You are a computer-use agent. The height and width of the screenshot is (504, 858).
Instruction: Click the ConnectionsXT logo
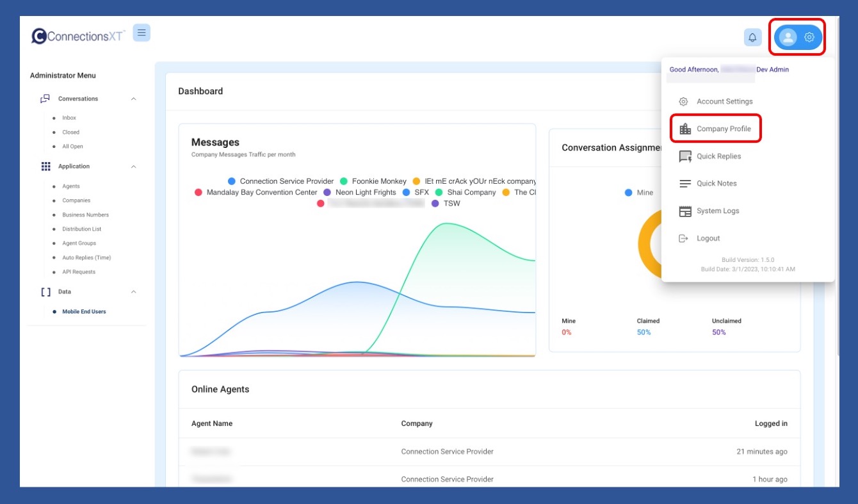coord(78,37)
